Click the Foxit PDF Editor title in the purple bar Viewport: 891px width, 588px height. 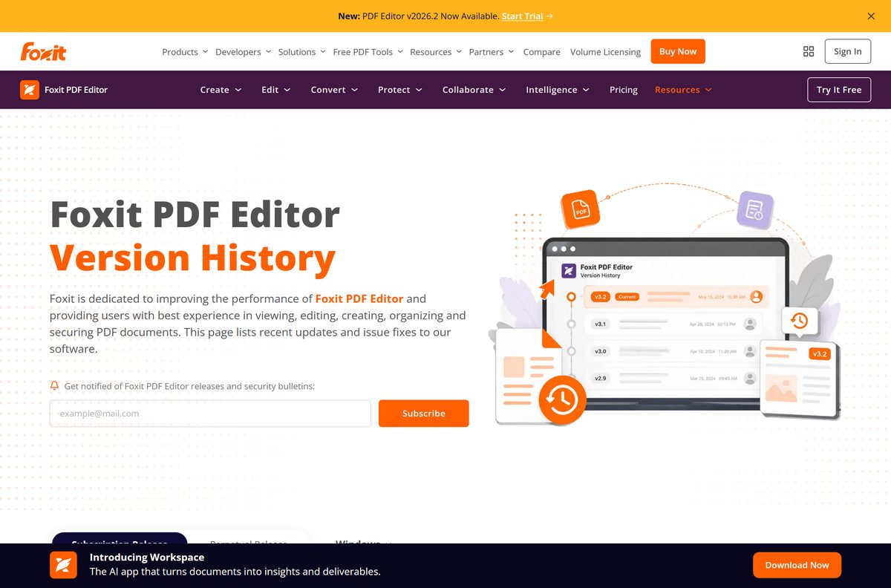tap(76, 90)
